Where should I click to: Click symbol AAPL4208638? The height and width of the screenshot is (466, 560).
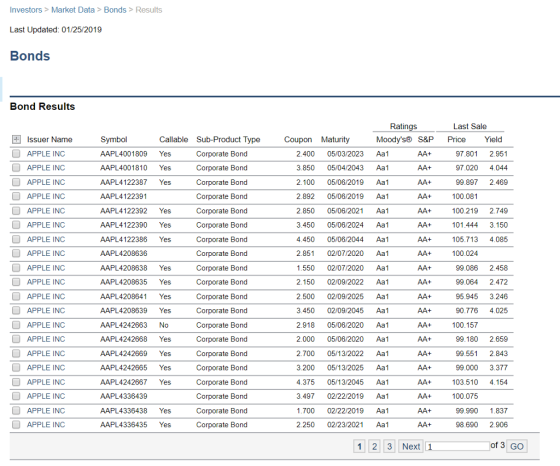(x=124, y=268)
